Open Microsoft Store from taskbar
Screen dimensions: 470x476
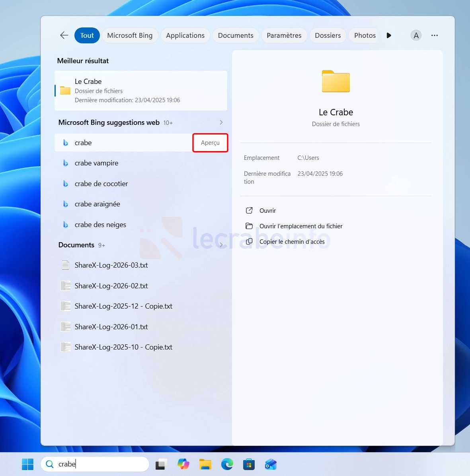(249, 464)
